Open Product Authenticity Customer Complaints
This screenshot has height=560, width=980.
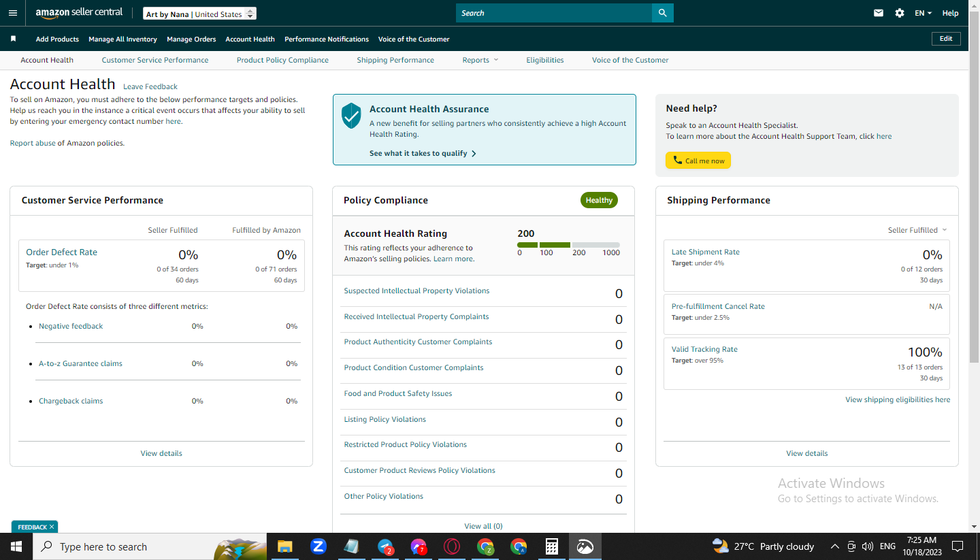pos(418,342)
